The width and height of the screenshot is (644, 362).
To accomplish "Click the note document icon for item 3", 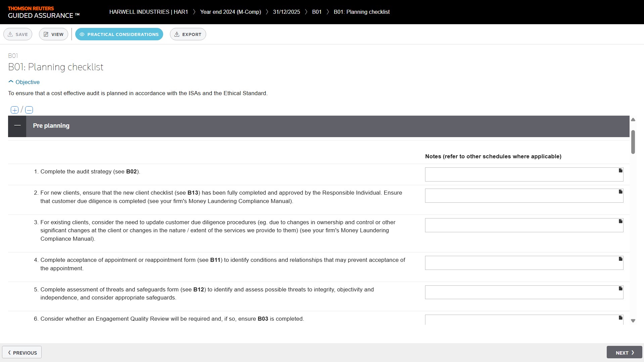I will tap(620, 222).
